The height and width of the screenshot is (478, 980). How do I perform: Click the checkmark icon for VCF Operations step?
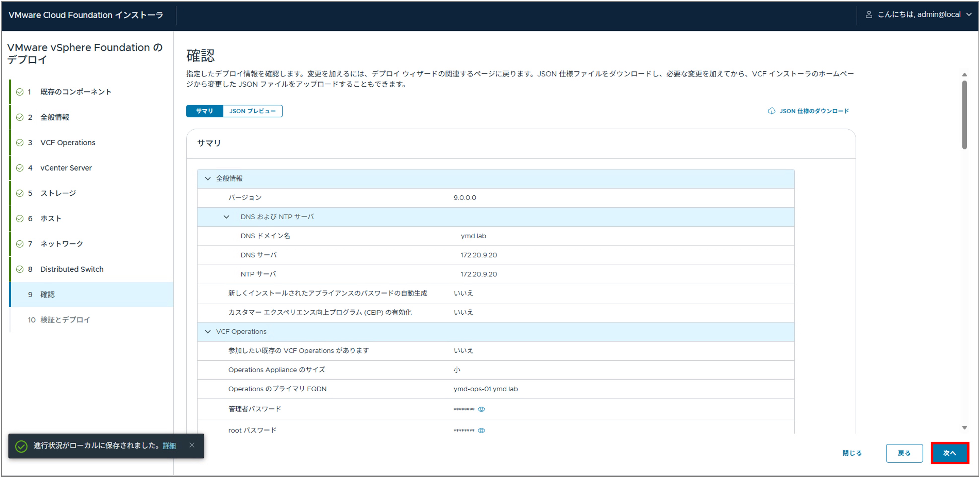point(20,143)
